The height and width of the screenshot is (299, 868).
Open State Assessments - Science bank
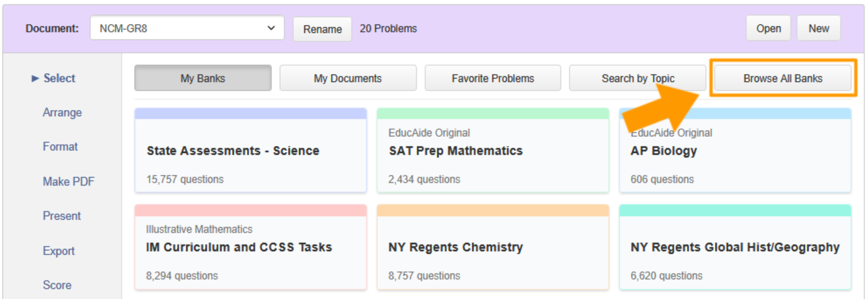[x=250, y=151]
